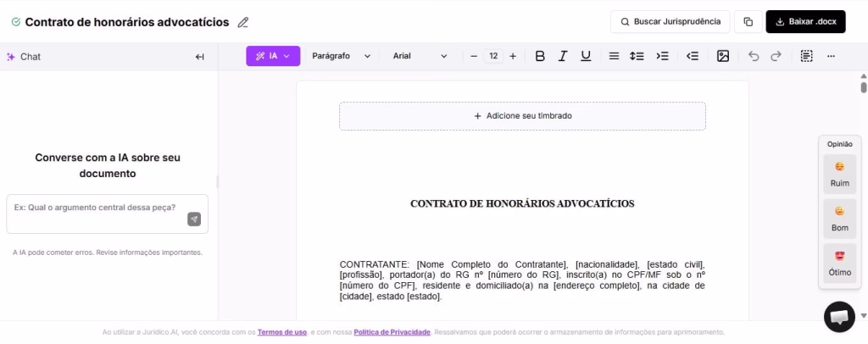Image resolution: width=868 pixels, height=344 pixels.
Task: Insert an image from the toolbar
Action: 723,56
